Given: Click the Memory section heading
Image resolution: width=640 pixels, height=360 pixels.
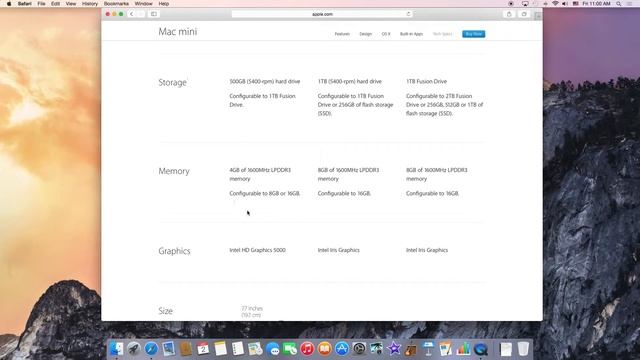Looking at the screenshot, I should pos(174,171).
